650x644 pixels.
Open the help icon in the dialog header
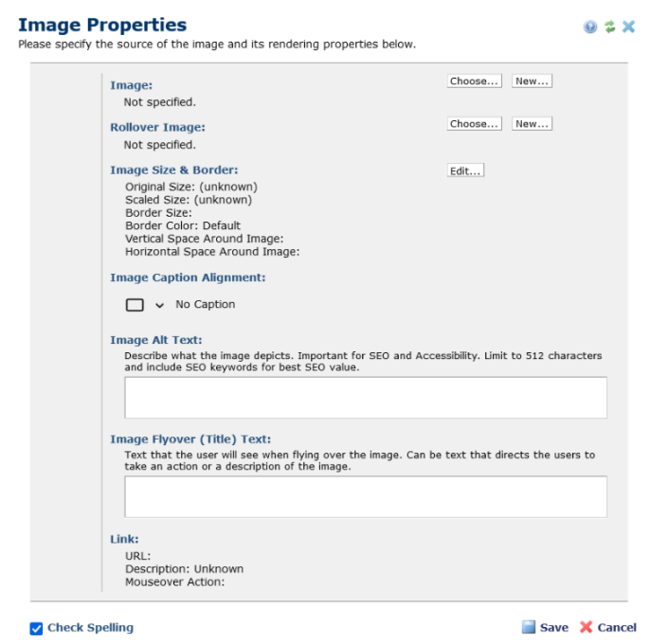click(x=590, y=27)
